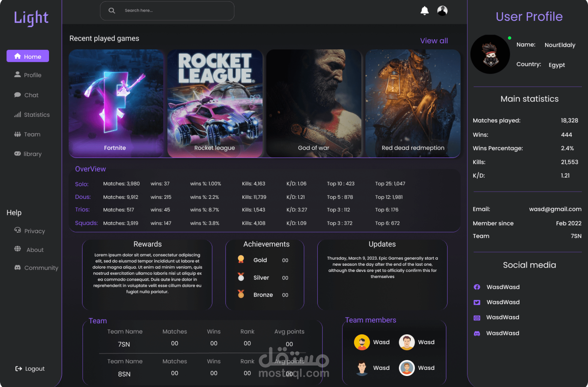Select team member avatar with blue circle background

[x=407, y=368]
